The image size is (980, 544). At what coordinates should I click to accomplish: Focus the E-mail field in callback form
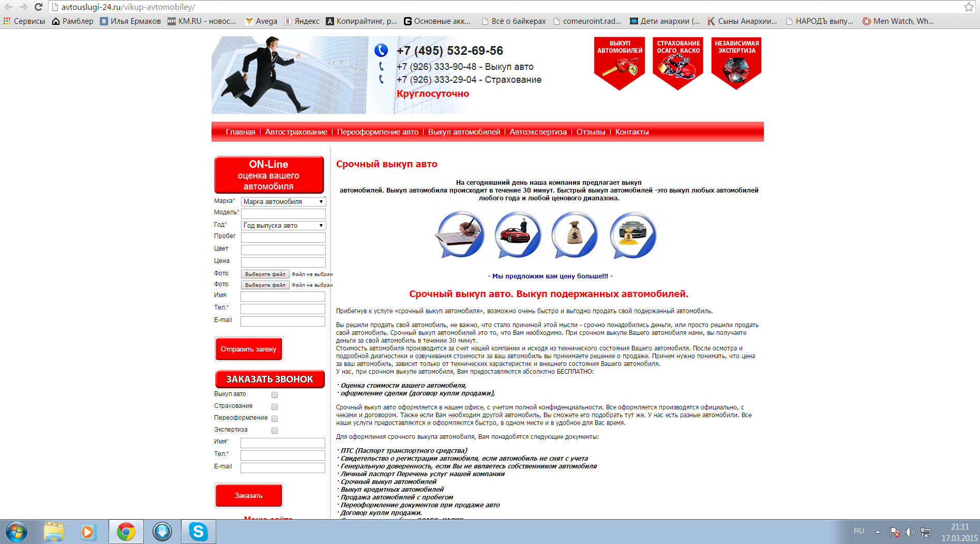[283, 468]
